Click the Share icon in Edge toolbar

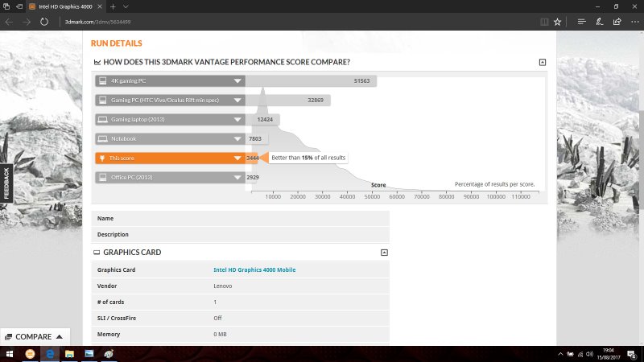point(617,22)
